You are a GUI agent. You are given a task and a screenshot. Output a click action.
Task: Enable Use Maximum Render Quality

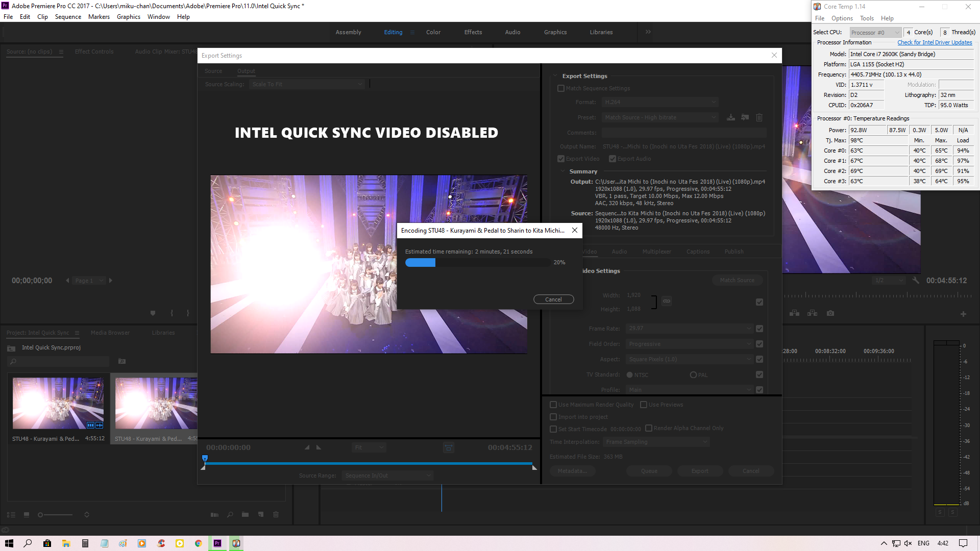(x=553, y=405)
